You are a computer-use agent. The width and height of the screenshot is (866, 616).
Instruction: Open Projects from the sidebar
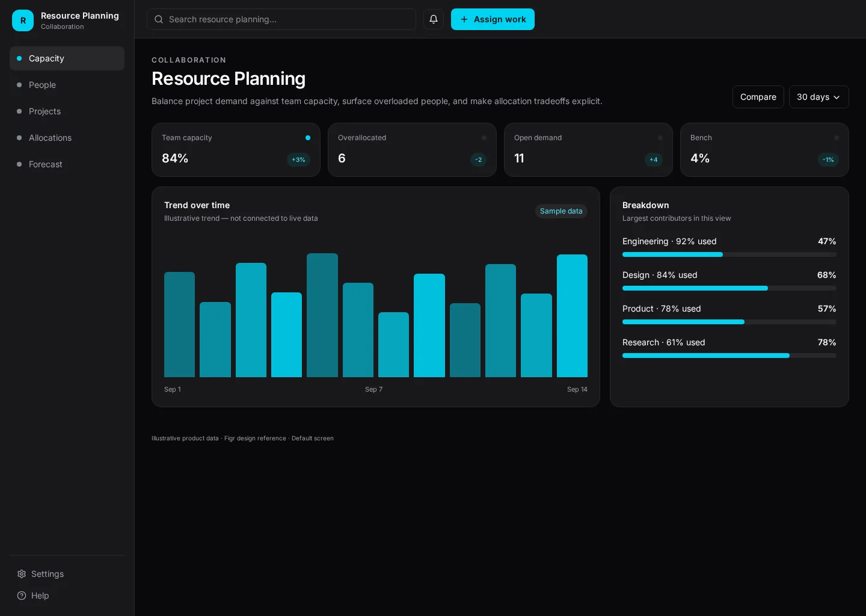pos(67,111)
